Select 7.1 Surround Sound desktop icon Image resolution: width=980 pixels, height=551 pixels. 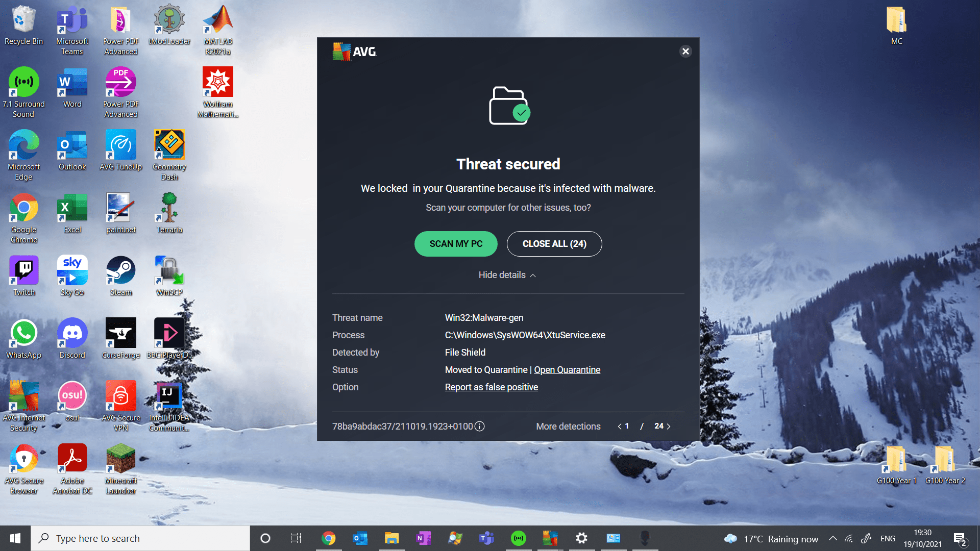coord(23,93)
